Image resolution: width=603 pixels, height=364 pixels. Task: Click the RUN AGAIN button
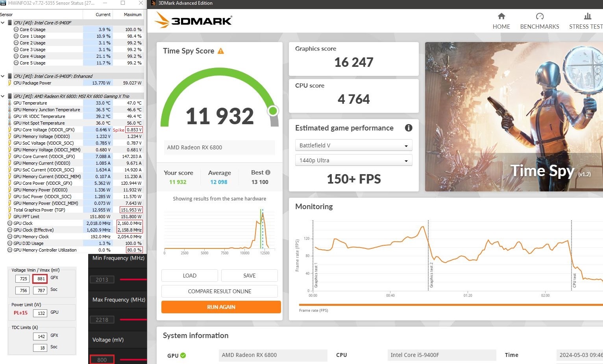click(221, 307)
